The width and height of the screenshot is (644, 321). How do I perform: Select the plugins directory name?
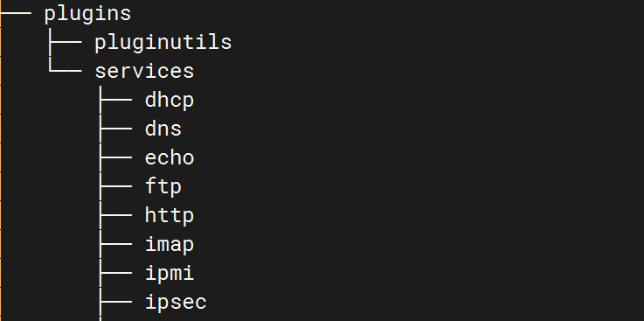(x=87, y=14)
